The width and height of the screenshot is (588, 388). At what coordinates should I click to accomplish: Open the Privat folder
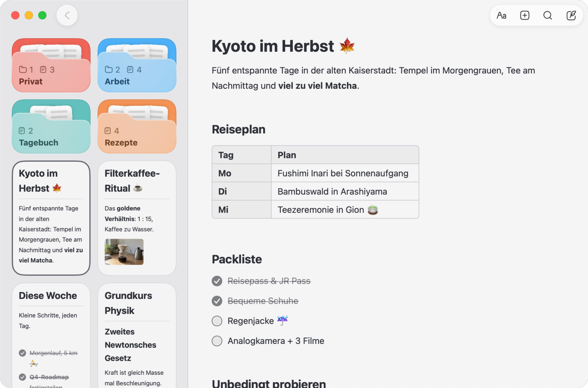(x=51, y=65)
